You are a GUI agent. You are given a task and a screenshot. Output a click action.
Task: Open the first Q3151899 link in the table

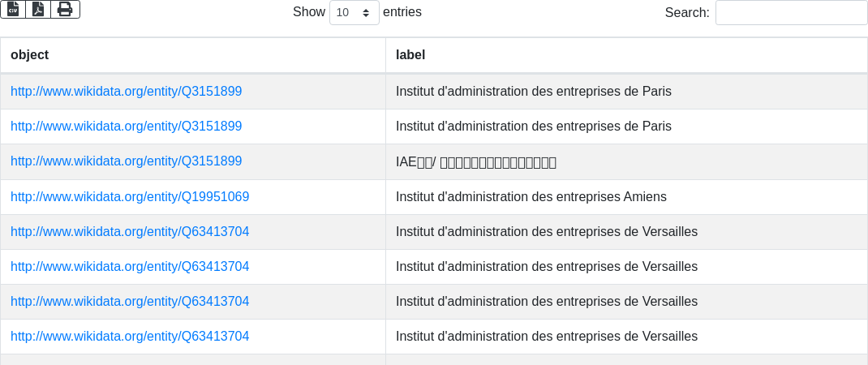pos(126,92)
